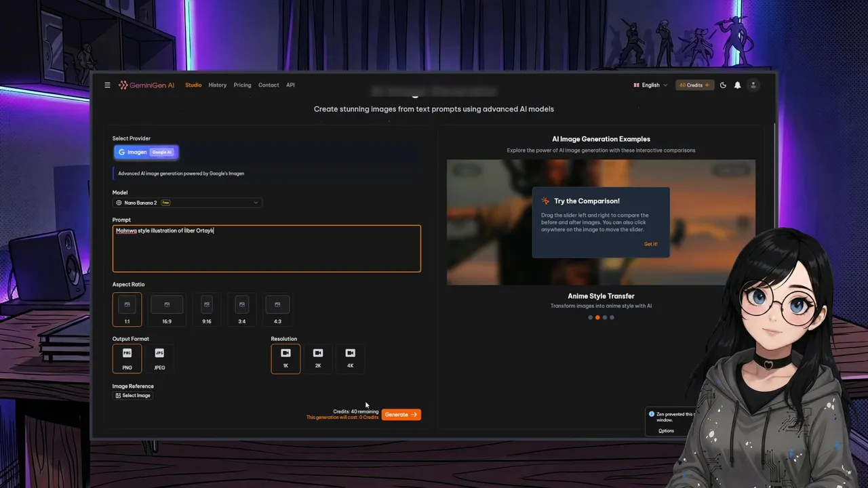The height and width of the screenshot is (488, 868).
Task: Set resolution to 2K
Action: [x=318, y=359]
